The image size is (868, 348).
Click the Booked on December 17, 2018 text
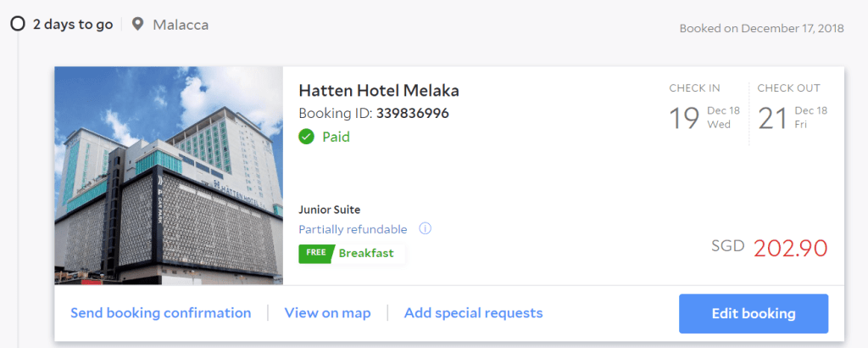coord(761,28)
